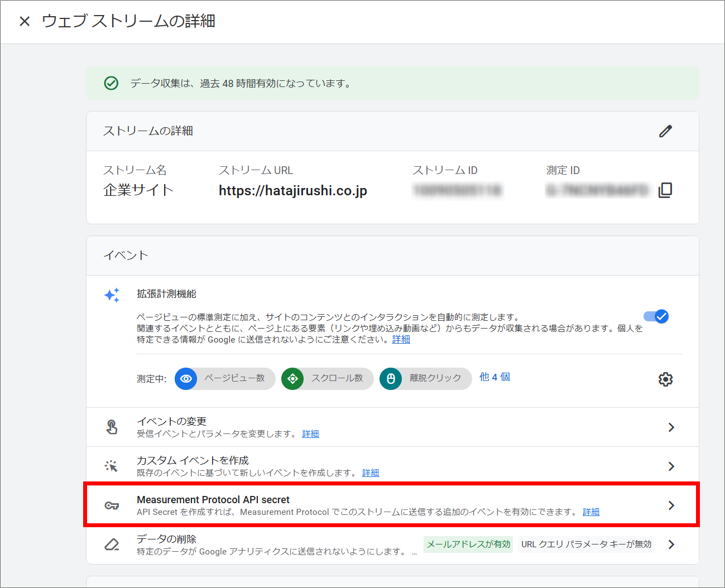Click the scroll count green icon
The height and width of the screenshot is (588, 725).
[292, 379]
